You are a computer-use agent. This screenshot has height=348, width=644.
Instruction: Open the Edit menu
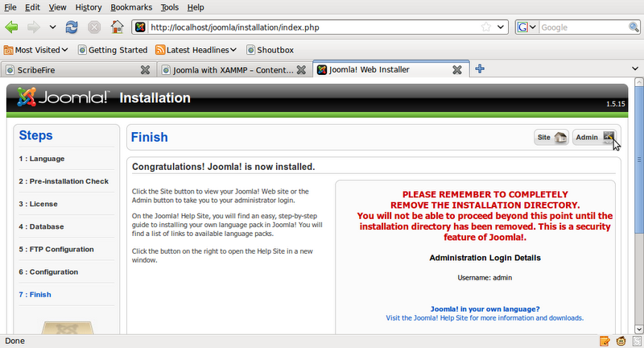pos(32,7)
